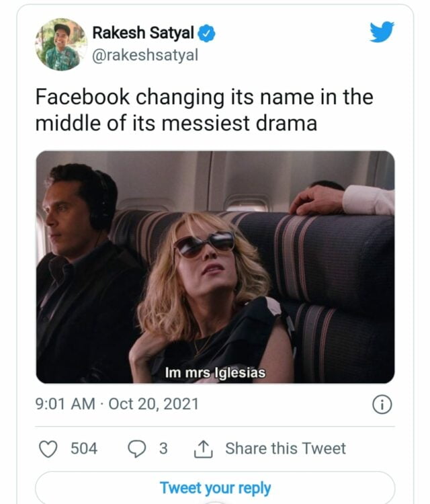This screenshot has height=504, width=430.
Task: Click the "Im mrs Iglesias" caption
Action: pos(214,371)
